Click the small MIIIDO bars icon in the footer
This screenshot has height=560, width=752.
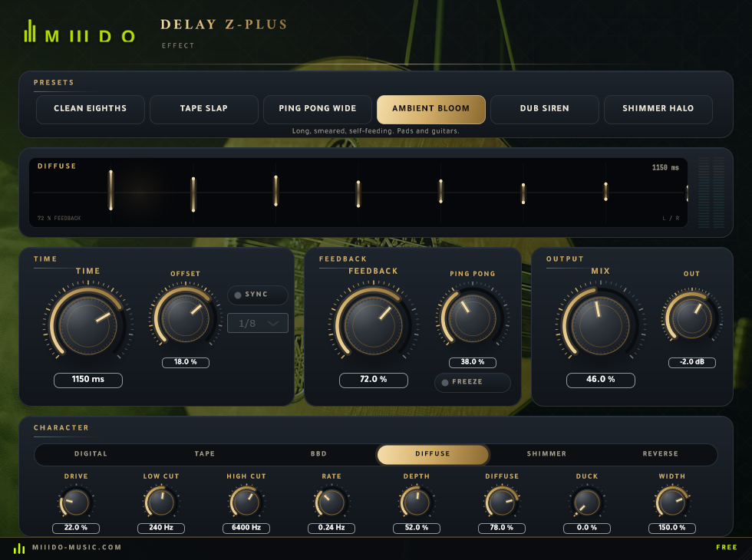(x=19, y=548)
